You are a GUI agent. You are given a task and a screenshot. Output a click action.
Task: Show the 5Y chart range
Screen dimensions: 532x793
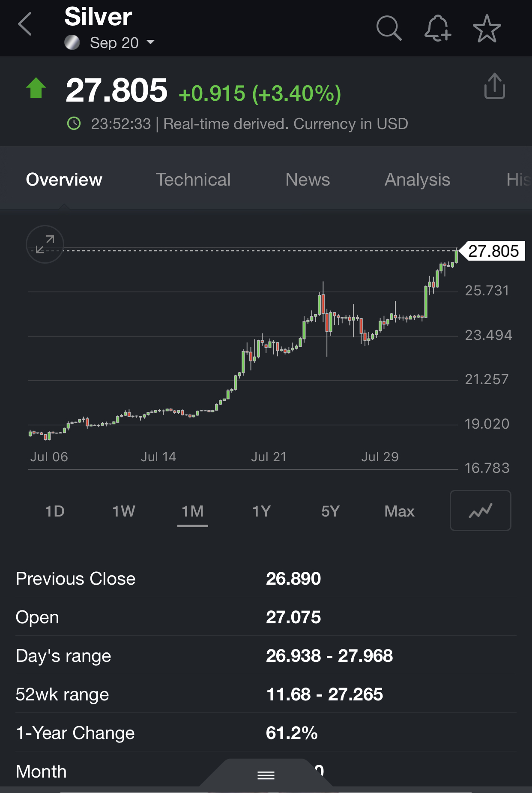[330, 511]
